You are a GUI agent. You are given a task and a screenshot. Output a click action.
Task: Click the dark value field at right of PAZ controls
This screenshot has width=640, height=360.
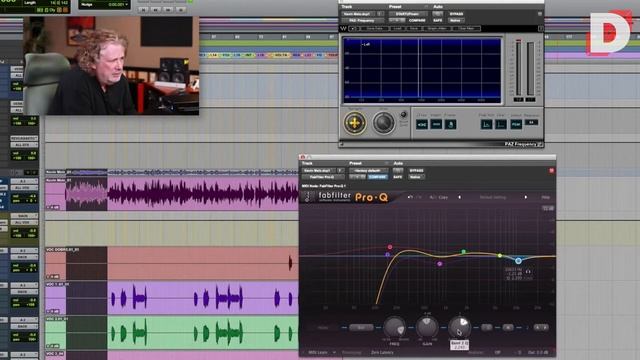[531, 122]
